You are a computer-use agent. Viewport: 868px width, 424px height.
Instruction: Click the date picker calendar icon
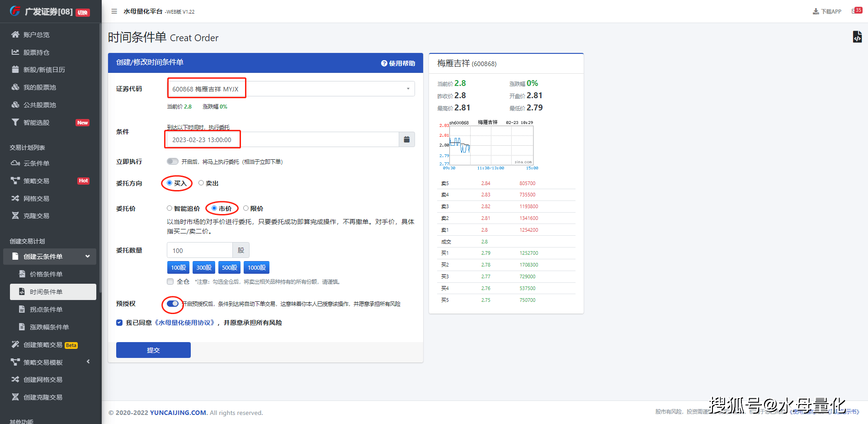pyautogui.click(x=406, y=139)
